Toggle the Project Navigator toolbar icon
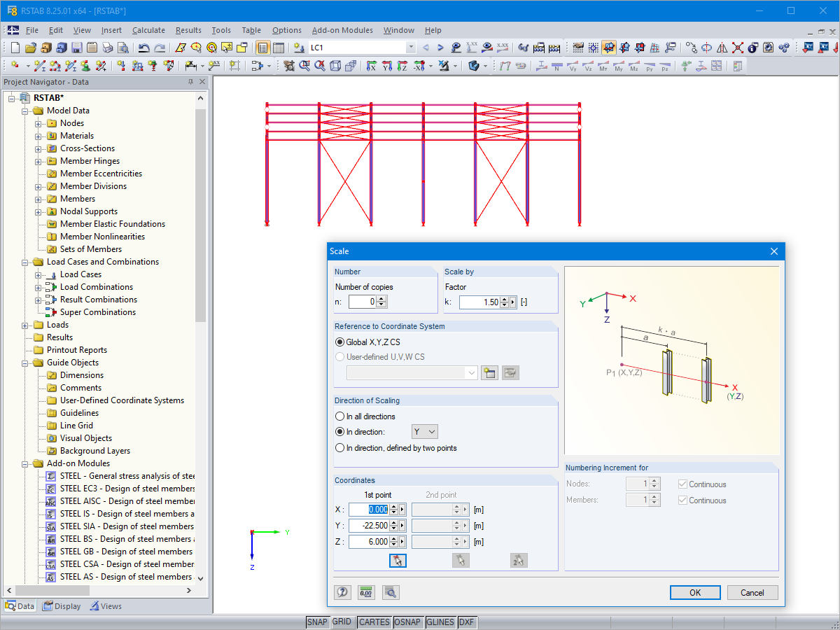Screen dimensions: 840x630 click(x=263, y=48)
